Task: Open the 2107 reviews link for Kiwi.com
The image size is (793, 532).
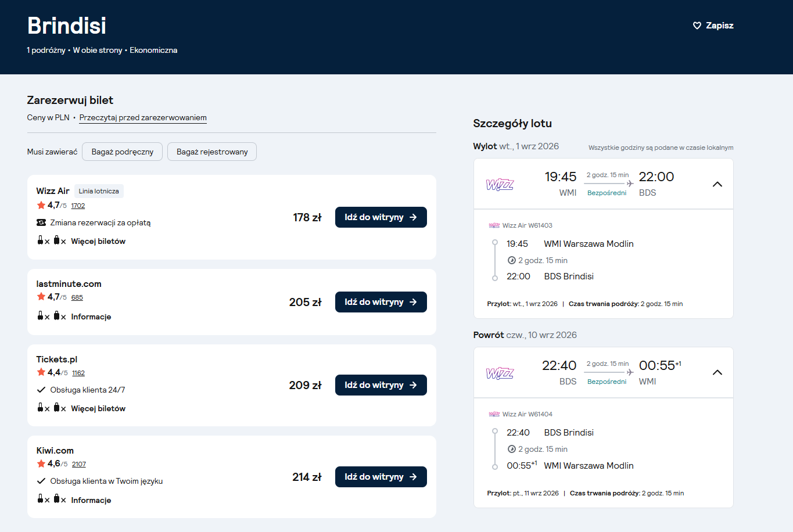Action: pos(79,464)
